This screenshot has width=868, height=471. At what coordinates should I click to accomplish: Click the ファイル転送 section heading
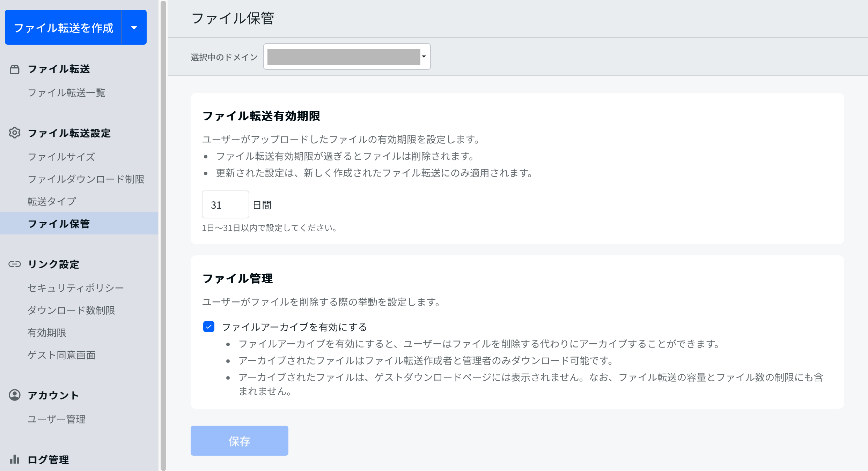[x=59, y=69]
